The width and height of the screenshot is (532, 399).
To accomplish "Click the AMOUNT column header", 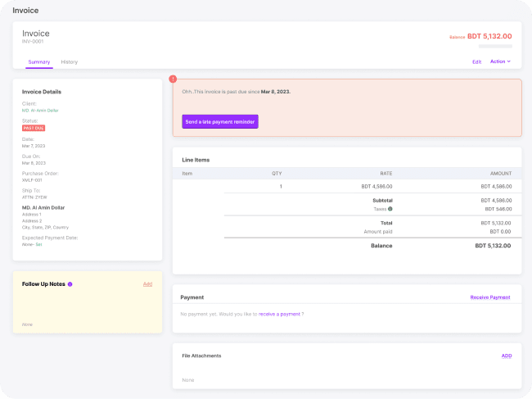I will click(500, 174).
